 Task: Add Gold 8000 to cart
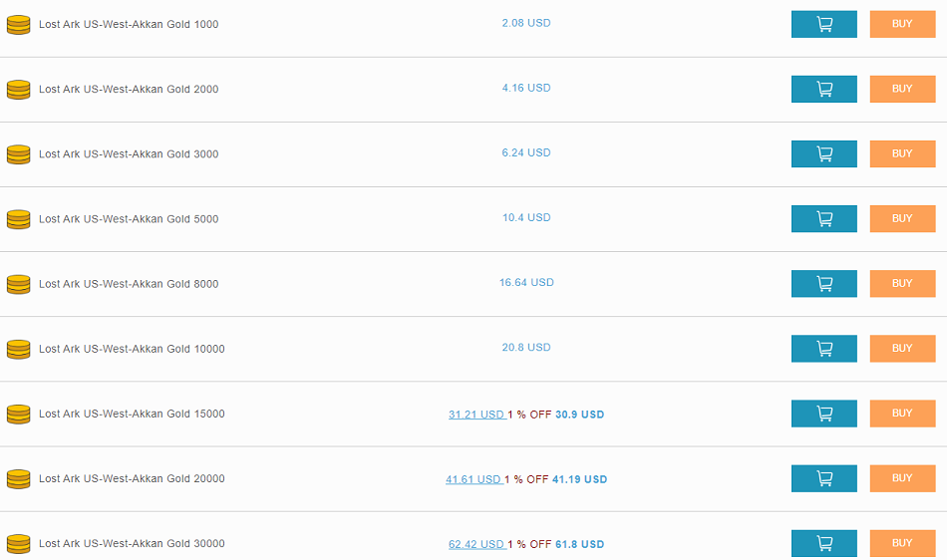pos(823,284)
